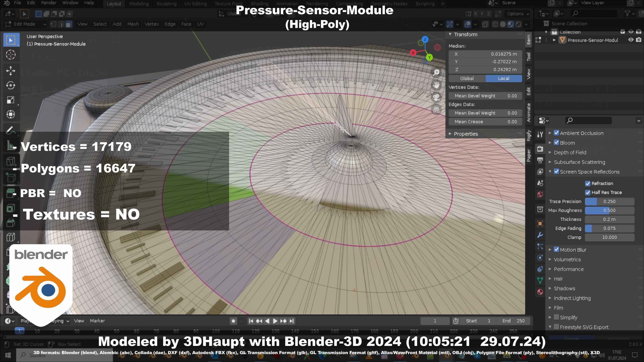Enable Freestyle SVG Export checkbox
The image size is (644, 362).
point(556,327)
